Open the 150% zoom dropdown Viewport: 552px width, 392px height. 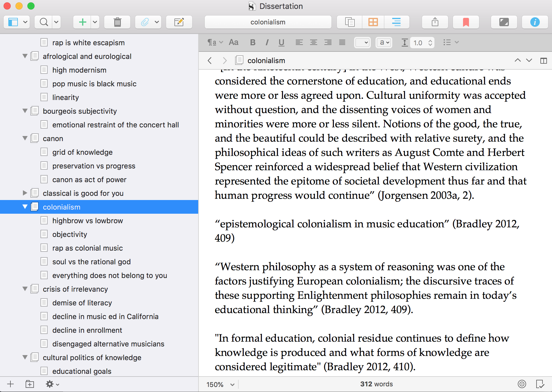coord(221,384)
